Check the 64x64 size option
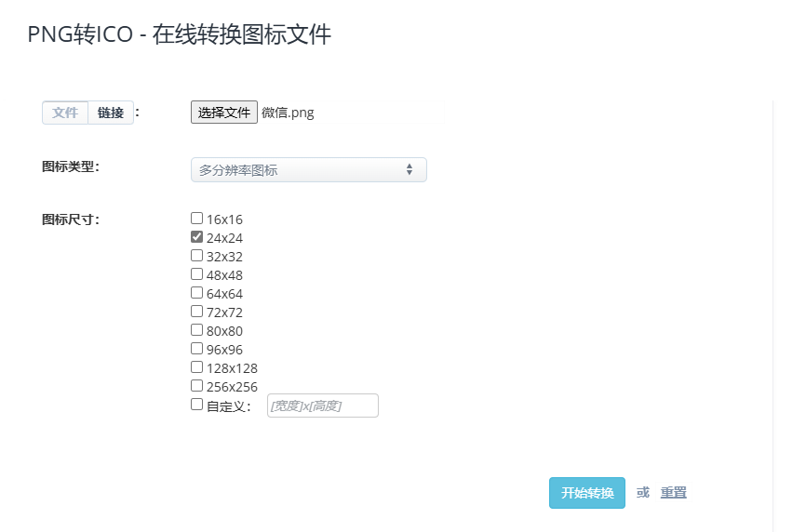The image size is (806, 532). pyautogui.click(x=196, y=293)
